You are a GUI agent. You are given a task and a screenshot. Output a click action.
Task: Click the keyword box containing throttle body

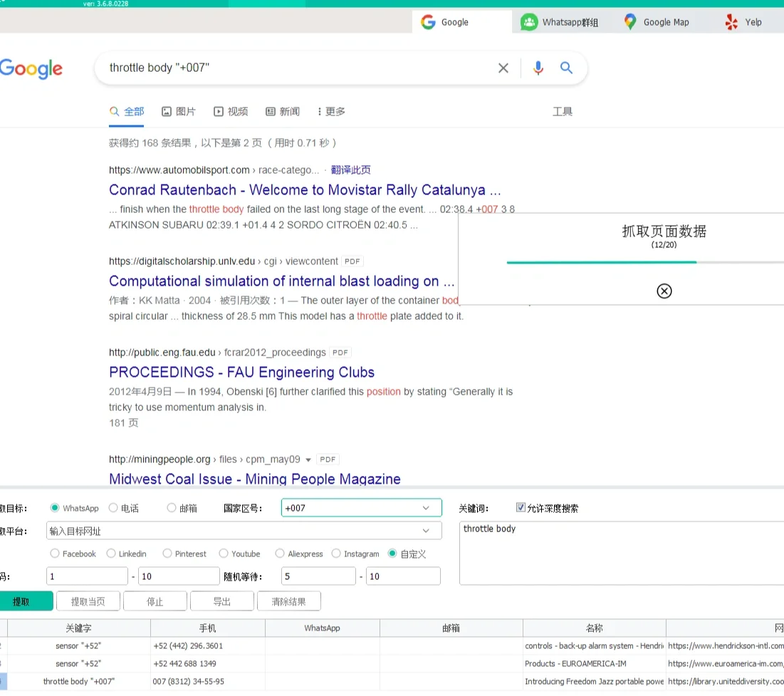click(622, 553)
